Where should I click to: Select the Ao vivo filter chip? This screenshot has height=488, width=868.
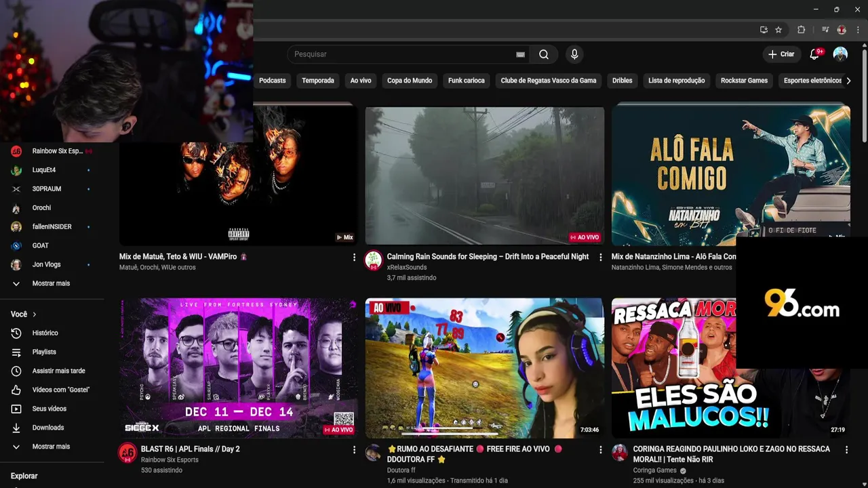coord(361,81)
